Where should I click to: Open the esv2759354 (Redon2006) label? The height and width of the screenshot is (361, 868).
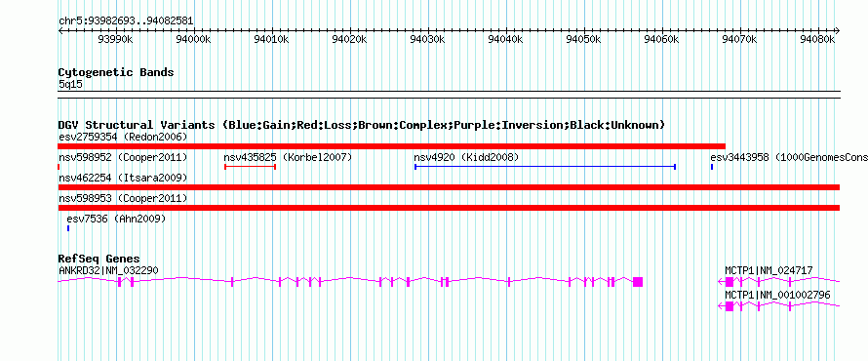point(123,137)
